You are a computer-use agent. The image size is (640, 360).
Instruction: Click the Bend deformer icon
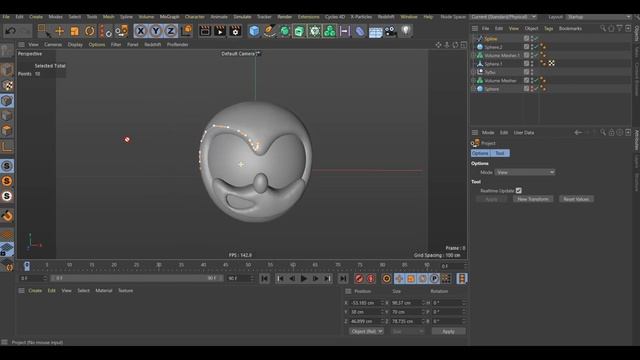click(x=360, y=31)
